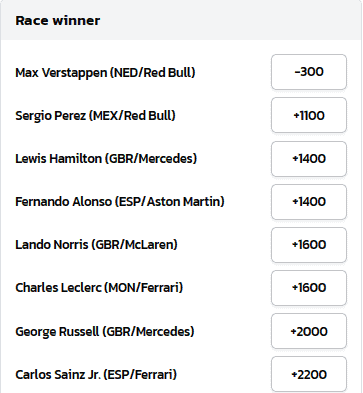
Task: Click the Carlos Sainz Jr. name label
Action: coord(58,375)
